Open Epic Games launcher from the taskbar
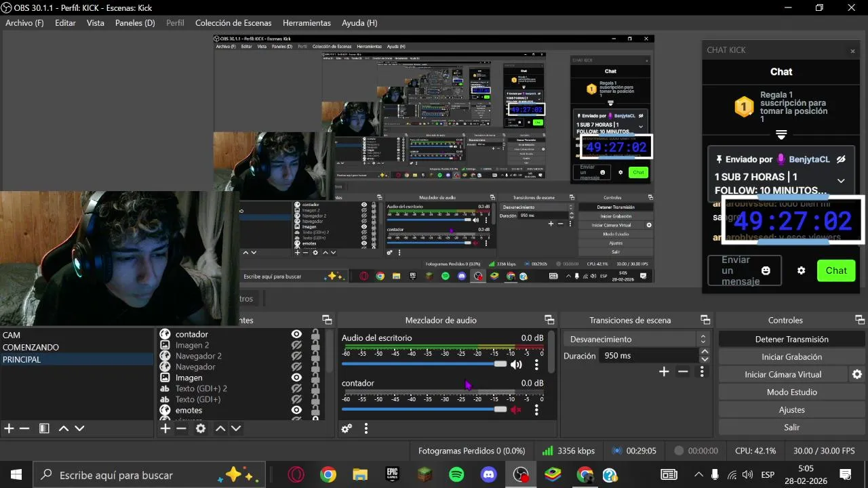Image resolution: width=868 pixels, height=488 pixels. point(392,474)
